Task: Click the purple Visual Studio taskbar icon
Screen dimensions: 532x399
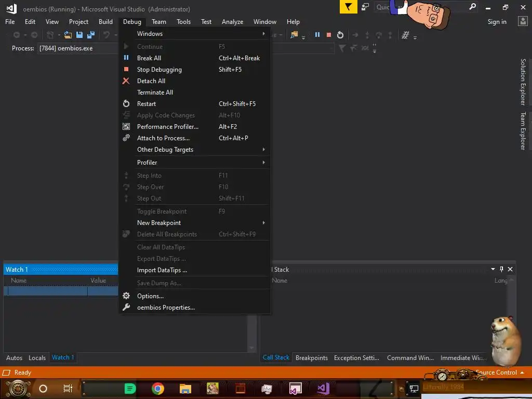Action: 323,388
